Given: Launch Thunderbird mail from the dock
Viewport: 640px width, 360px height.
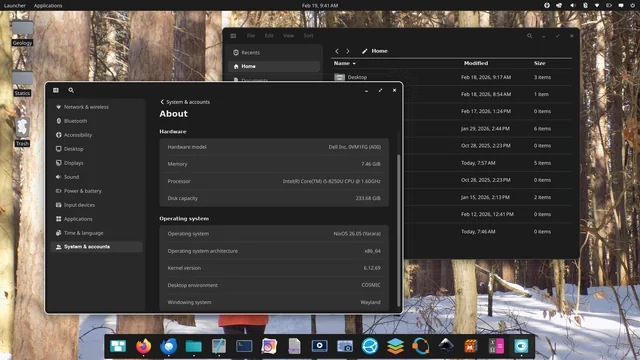Looking at the screenshot, I should tap(168, 346).
